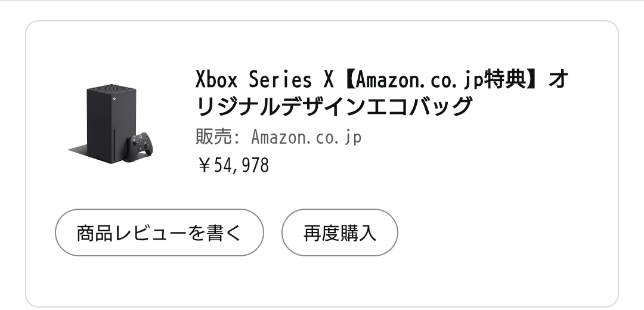Click the "Amazon.co.jp" seller name
The height and width of the screenshot is (310, 644).
[306, 137]
